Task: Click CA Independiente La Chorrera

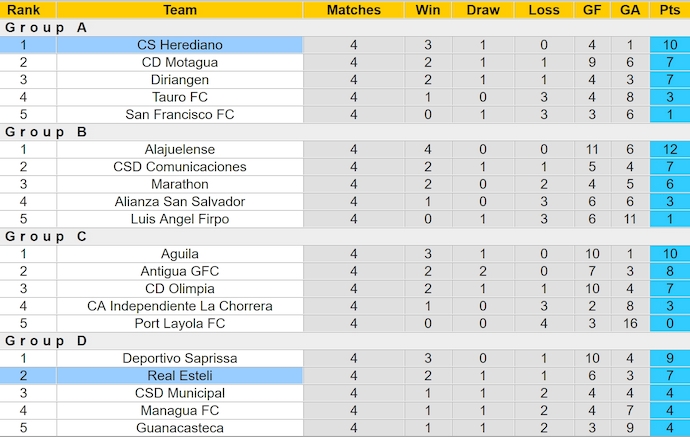Action: (x=180, y=306)
